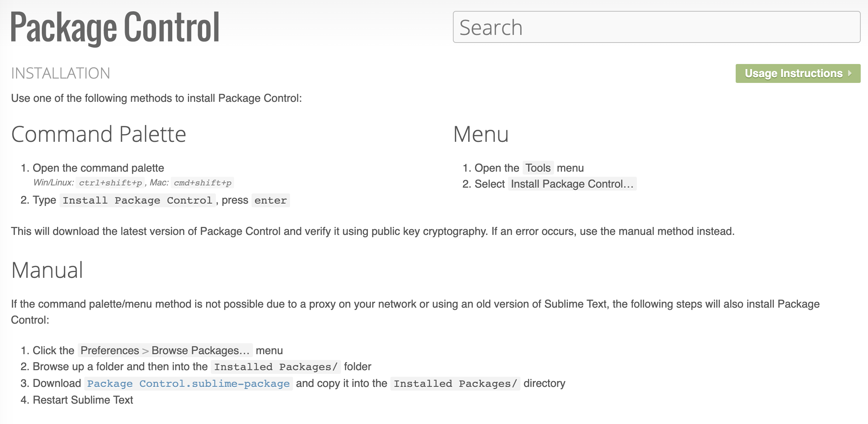Viewport: 868px width, 424px height.
Task: Click the Package Control site title
Action: [x=115, y=28]
